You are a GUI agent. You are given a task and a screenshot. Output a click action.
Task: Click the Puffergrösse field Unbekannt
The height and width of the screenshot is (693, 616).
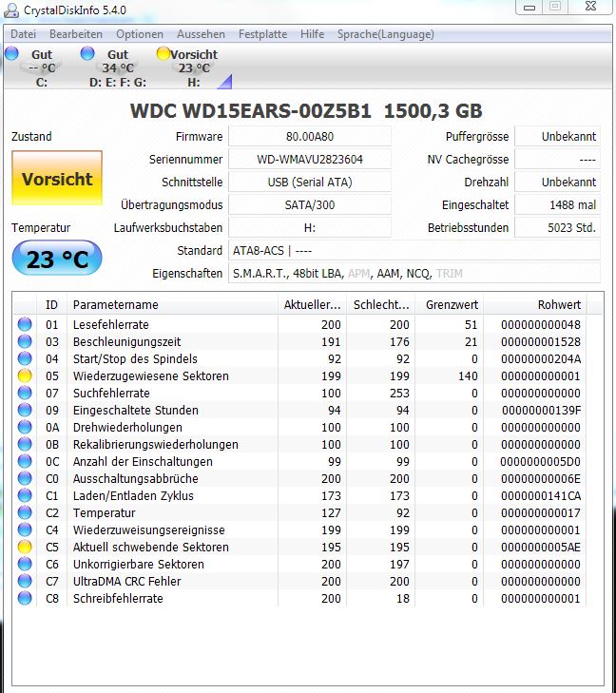pyautogui.click(x=558, y=136)
